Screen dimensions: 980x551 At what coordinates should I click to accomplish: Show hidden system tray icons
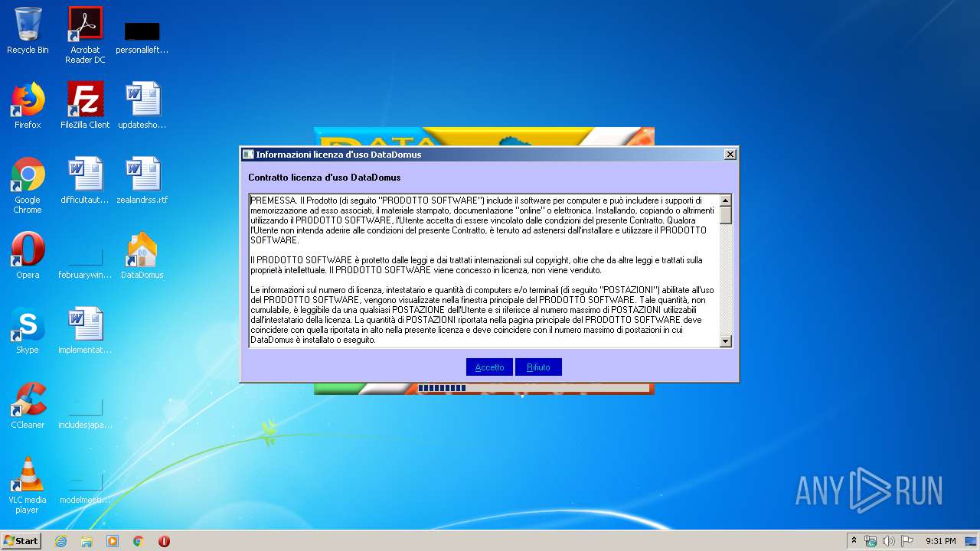854,541
